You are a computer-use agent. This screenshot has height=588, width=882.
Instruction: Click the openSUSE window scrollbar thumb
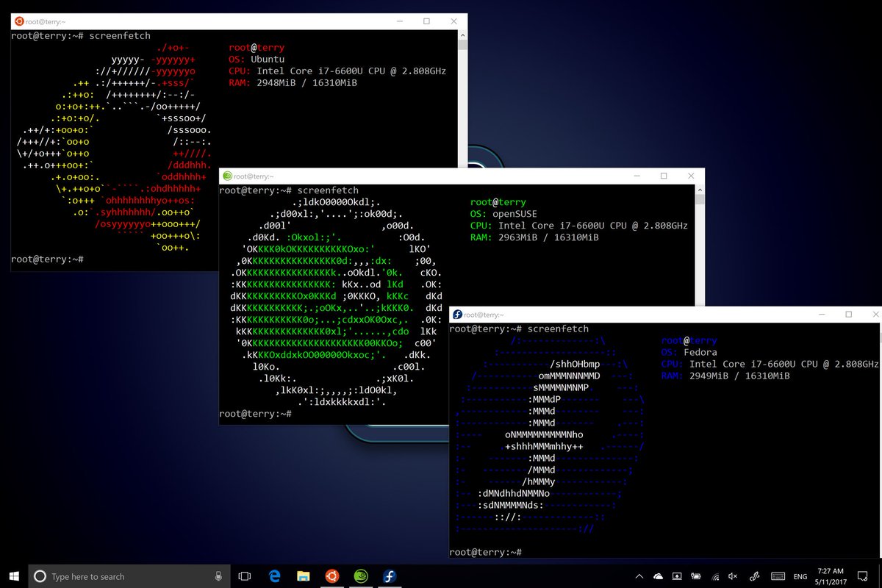pos(699,199)
